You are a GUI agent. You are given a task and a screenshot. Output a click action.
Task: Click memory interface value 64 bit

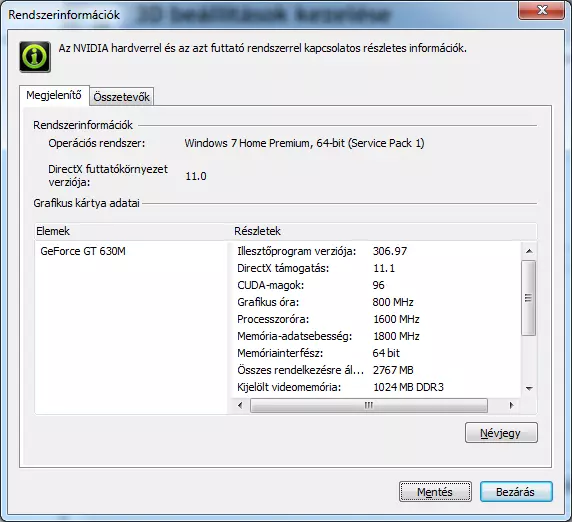coord(386,353)
